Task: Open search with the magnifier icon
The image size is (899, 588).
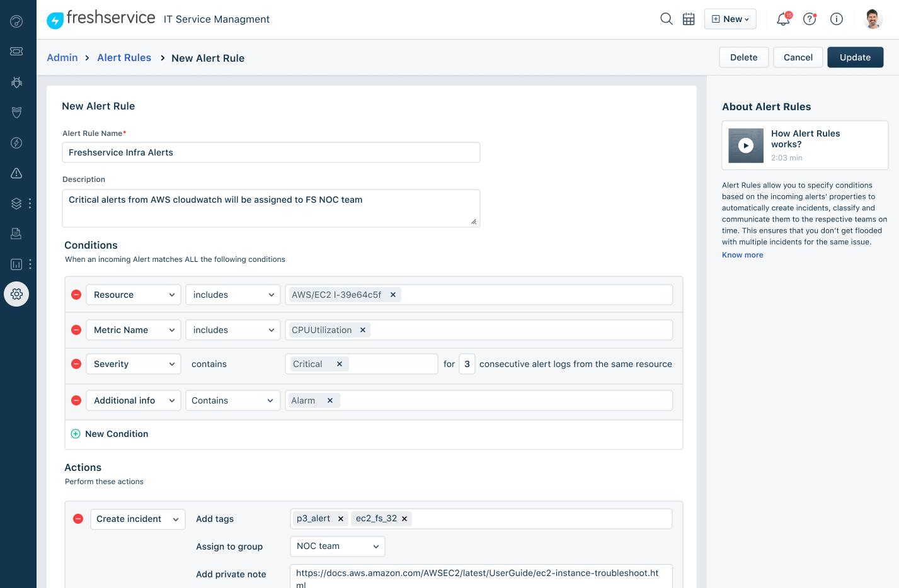Action: pos(666,19)
